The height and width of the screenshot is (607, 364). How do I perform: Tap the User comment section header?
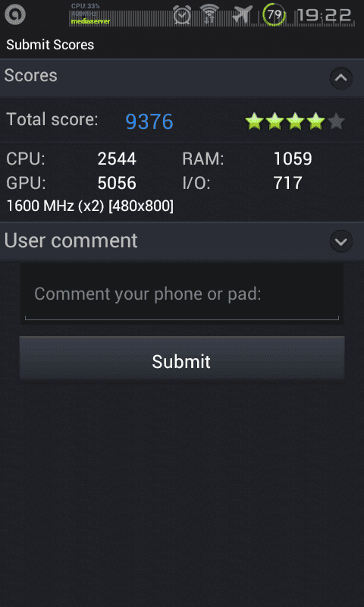click(182, 241)
